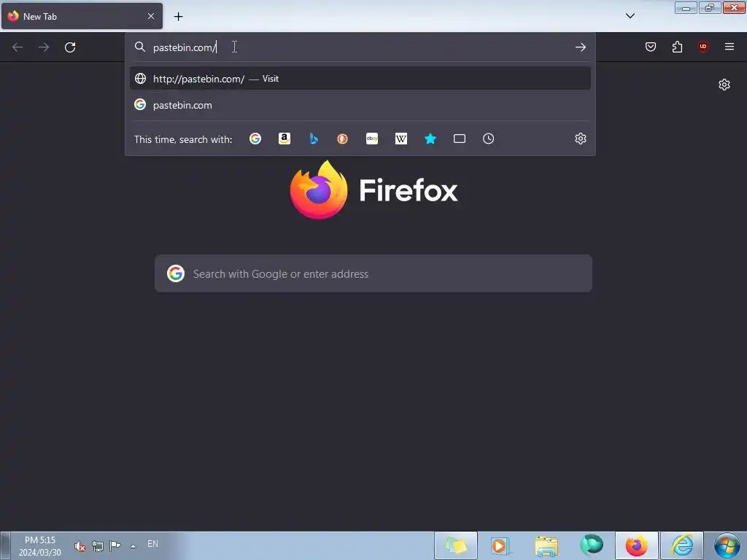Open Action Center flag tray icon
The height and width of the screenshot is (560, 747).
click(x=115, y=545)
